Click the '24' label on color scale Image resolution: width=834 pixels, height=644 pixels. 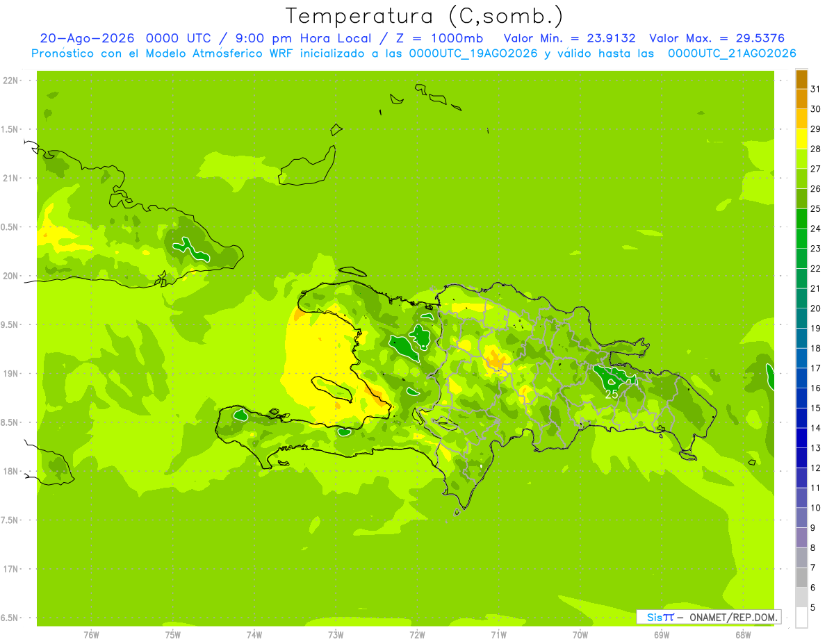pyautogui.click(x=815, y=229)
